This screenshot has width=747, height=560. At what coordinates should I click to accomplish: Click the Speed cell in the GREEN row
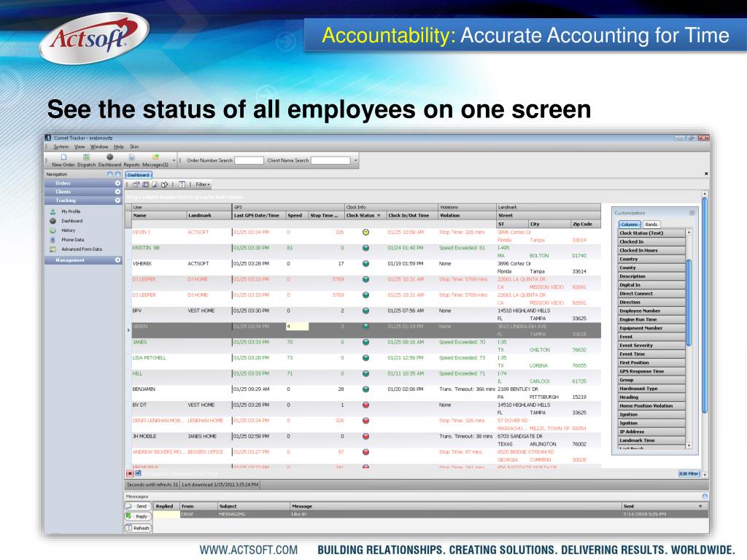(297, 327)
